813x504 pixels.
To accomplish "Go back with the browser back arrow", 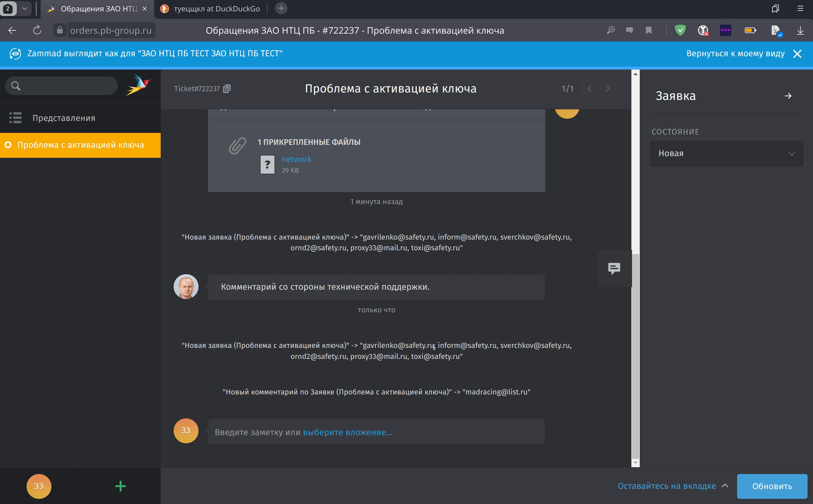I will pyautogui.click(x=12, y=30).
